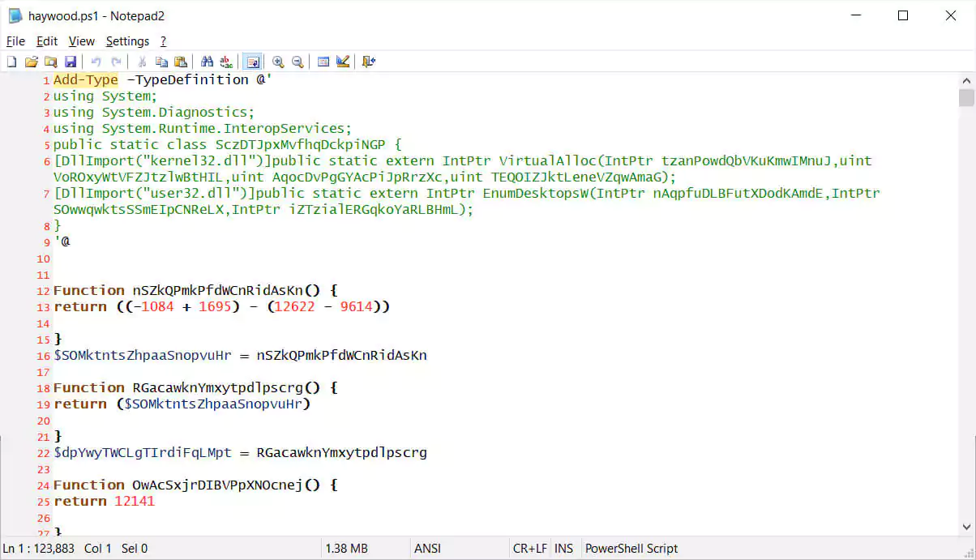Save the file with the floppy disk icon
The image size is (976, 560).
70,62
